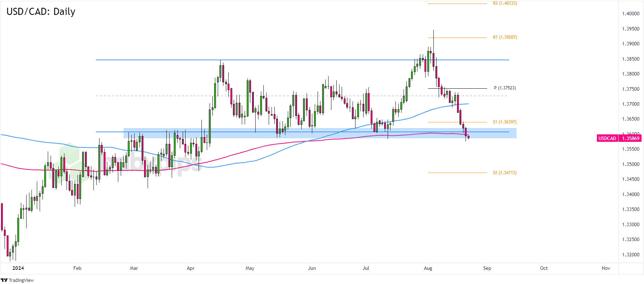Select the May marker on time axis
Screen dimensions: 644x284
(x=250, y=268)
